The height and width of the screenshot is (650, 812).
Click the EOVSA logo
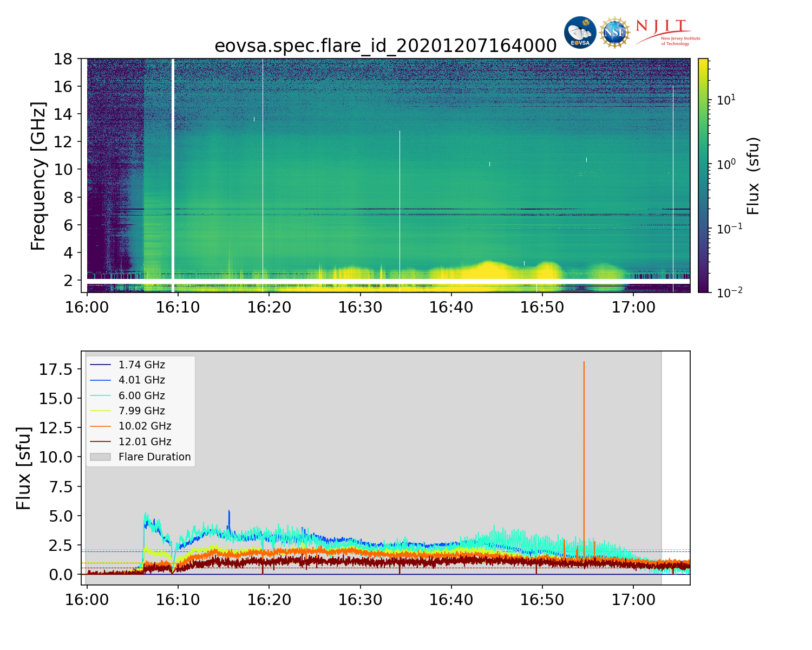coord(580,32)
